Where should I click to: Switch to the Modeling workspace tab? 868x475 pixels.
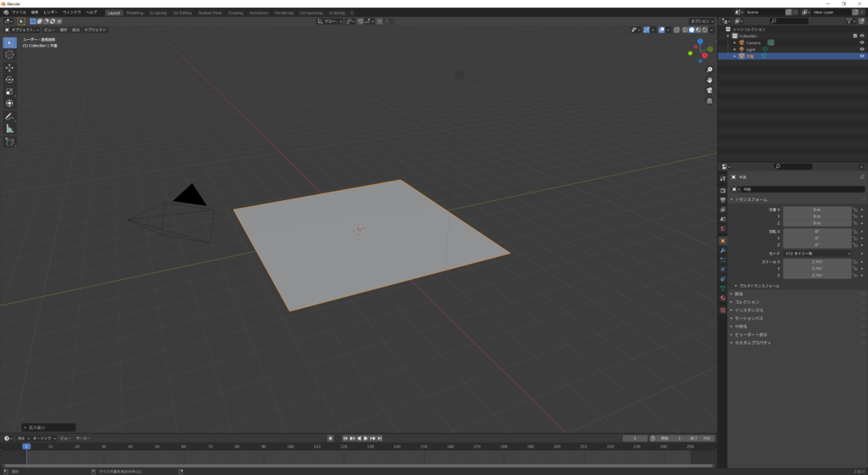click(135, 13)
